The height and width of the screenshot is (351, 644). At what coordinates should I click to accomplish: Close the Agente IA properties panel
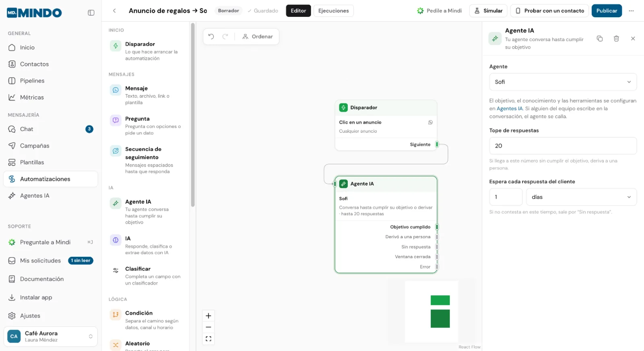tap(633, 39)
